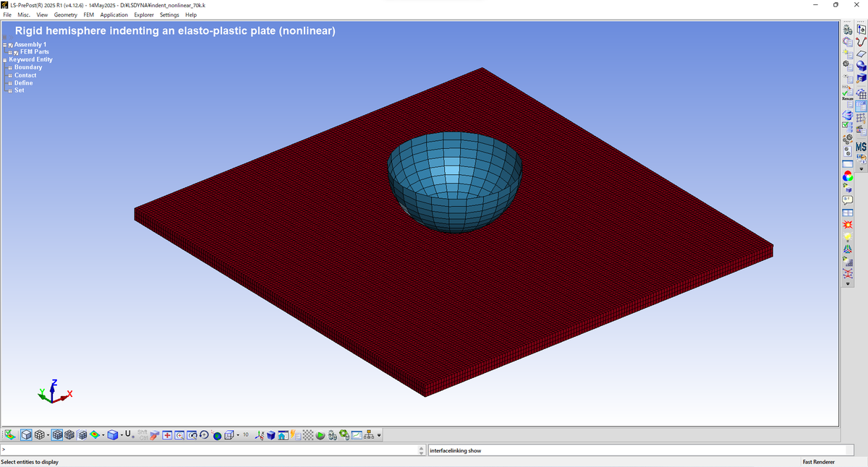Open the Element and Mesh grid icon
The height and width of the screenshot is (467, 868).
861,94
